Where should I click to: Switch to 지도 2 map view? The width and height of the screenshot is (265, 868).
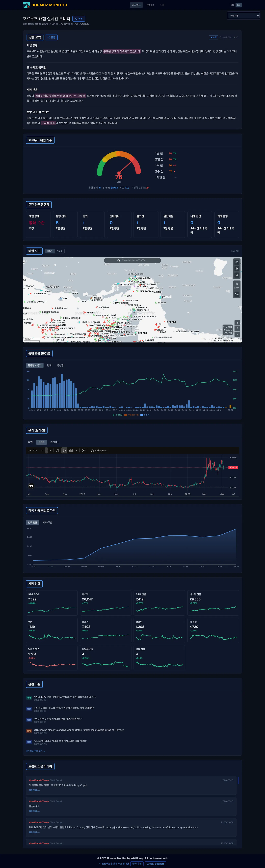59,251
